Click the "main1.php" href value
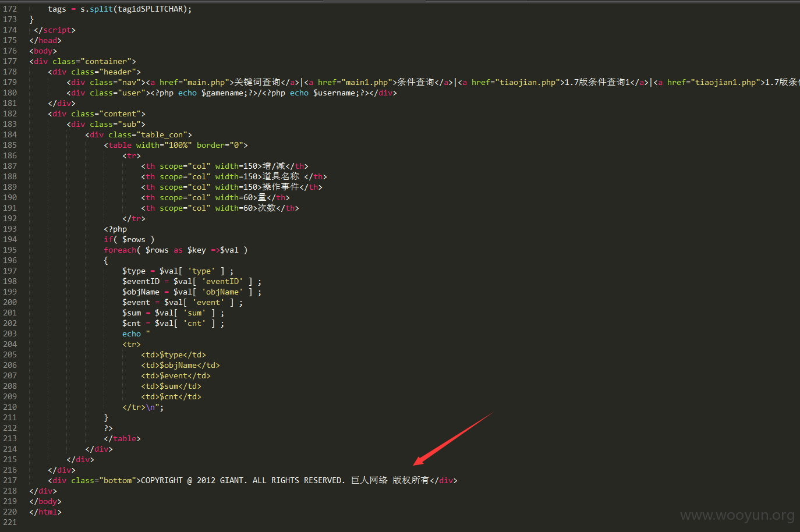Screen dimensions: 800x532 pyautogui.click(x=367, y=82)
